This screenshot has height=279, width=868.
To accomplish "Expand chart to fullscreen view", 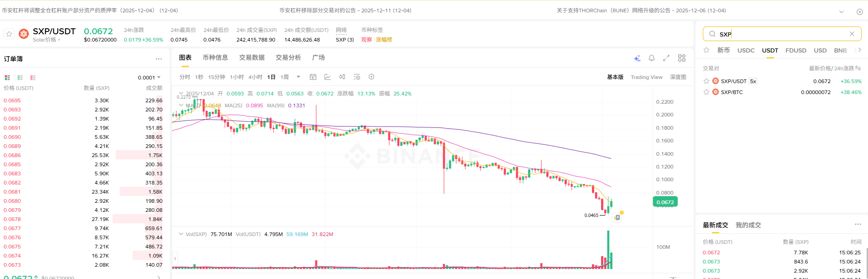I will 666,58.
